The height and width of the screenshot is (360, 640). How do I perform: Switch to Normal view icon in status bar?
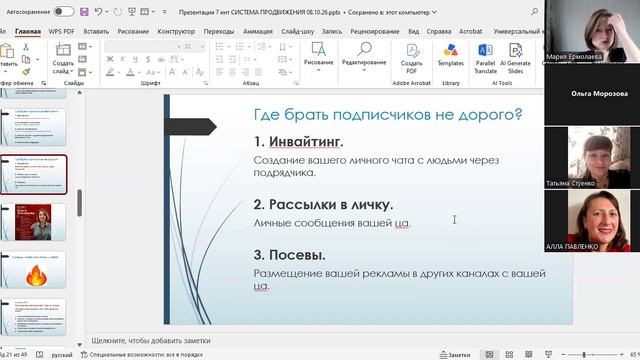[489, 354]
